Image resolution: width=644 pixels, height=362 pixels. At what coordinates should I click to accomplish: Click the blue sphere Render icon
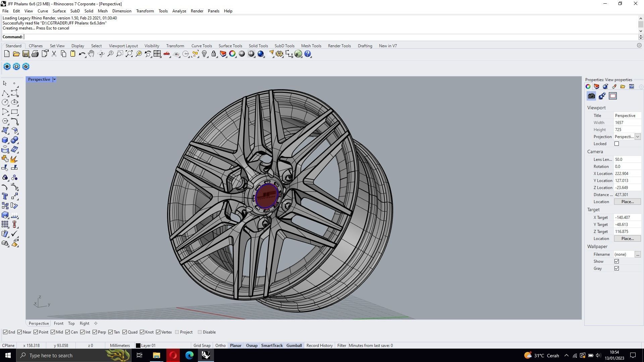tap(261, 54)
